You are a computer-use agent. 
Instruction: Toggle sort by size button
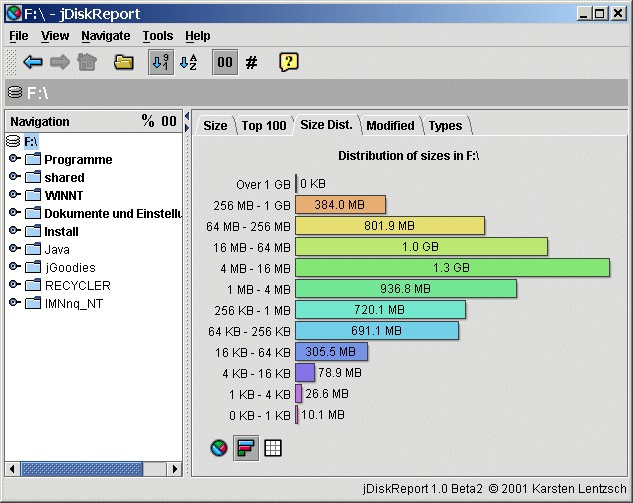[161, 63]
